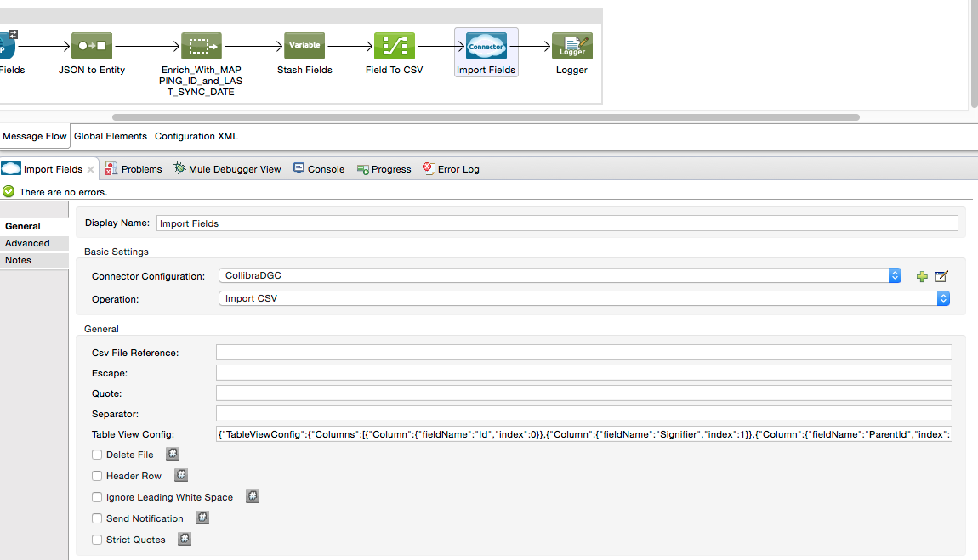Edit the CollibraDGC connector configuration
This screenshot has width=978, height=560.
point(941,276)
